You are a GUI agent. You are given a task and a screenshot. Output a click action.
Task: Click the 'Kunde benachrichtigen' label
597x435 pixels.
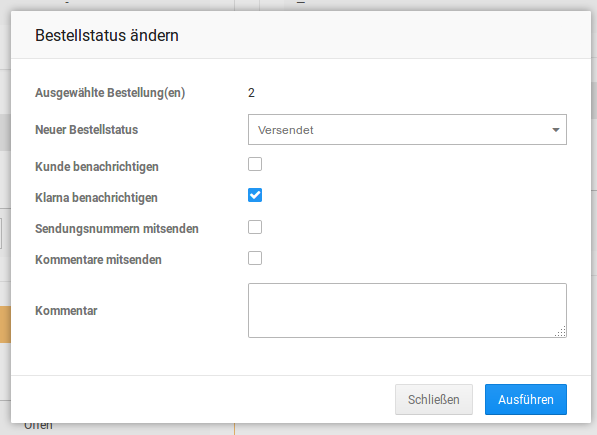[97, 167]
